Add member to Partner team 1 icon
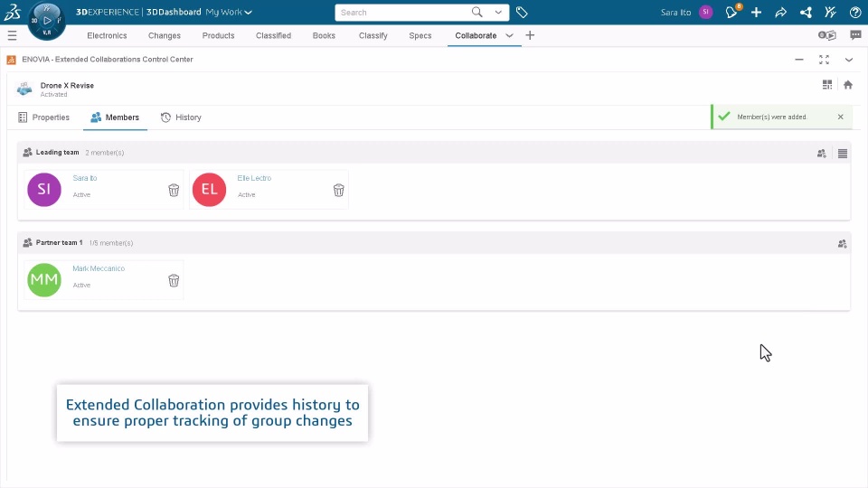The image size is (868, 488). pos(843,243)
